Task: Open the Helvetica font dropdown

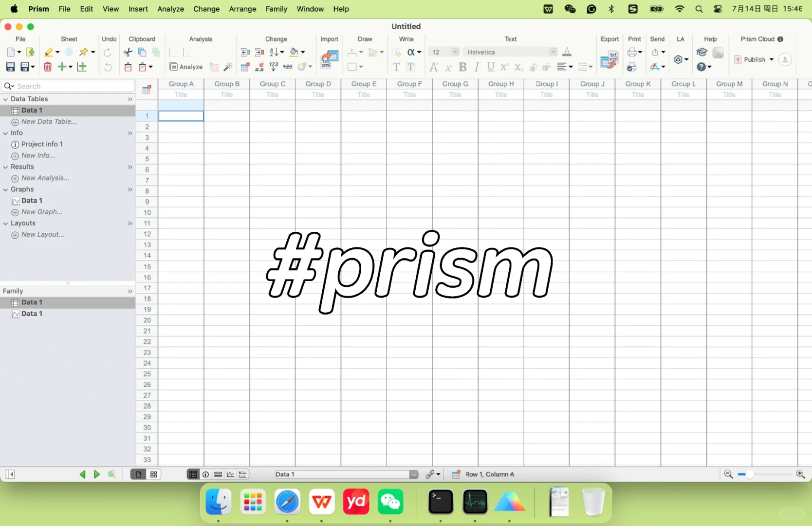Action: click(553, 52)
